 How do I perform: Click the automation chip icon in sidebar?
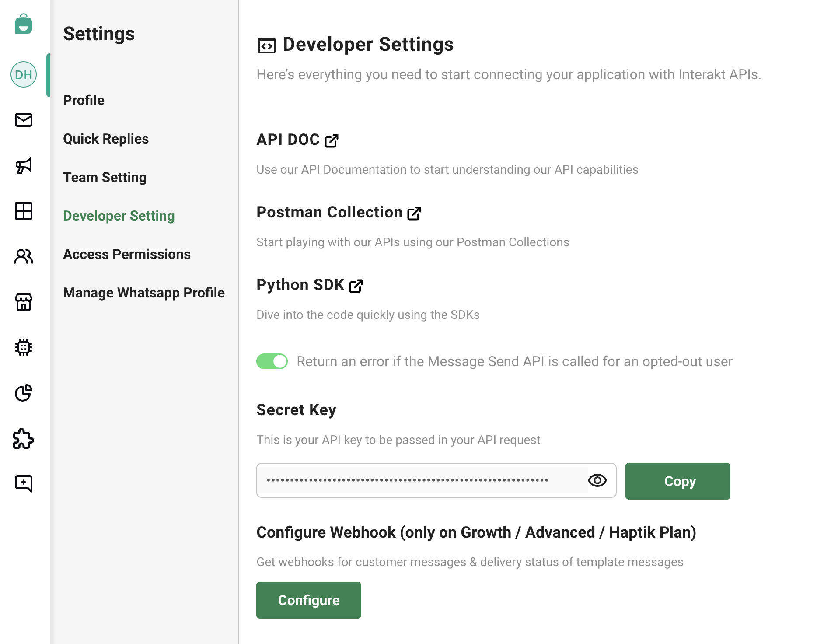coord(24,347)
